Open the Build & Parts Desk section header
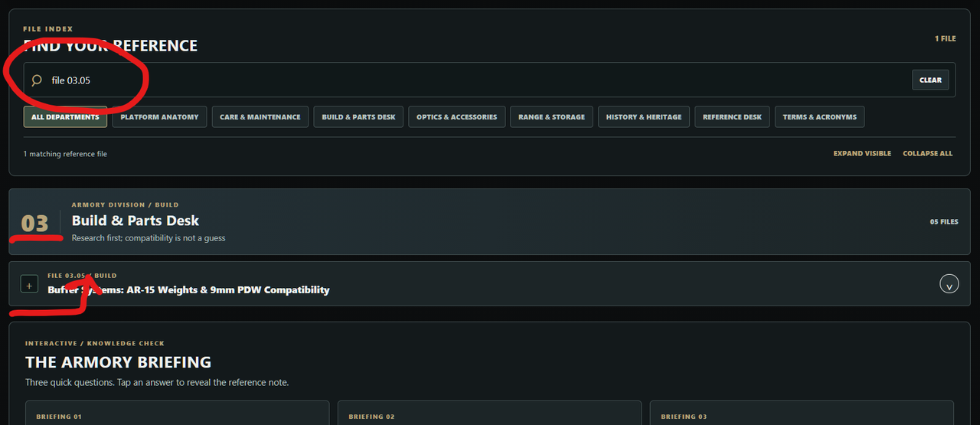The height and width of the screenshot is (425, 980). tap(489, 222)
